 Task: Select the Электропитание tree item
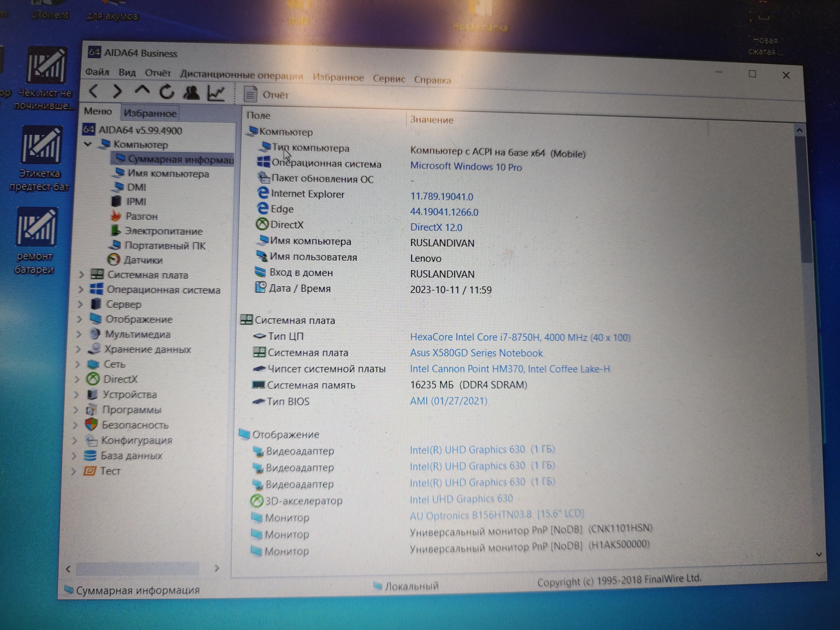[156, 231]
